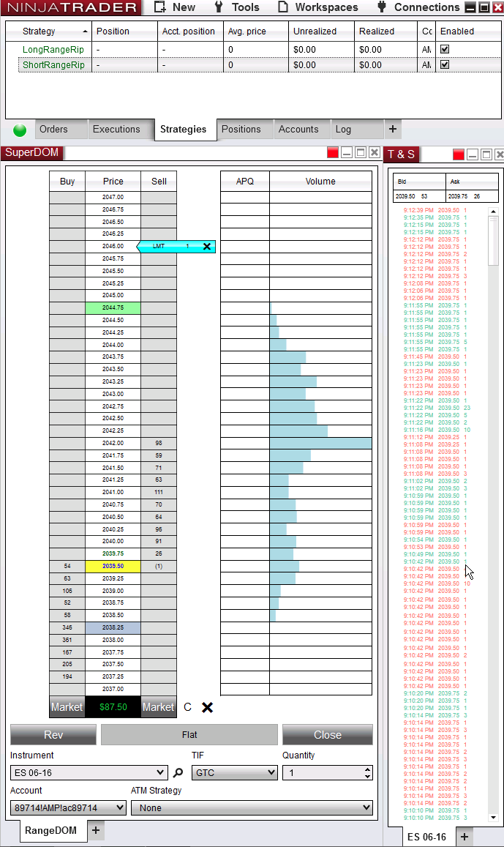504x847 pixels.
Task: Open the Instrument dropdown ES 06-16
Action: tap(89, 772)
